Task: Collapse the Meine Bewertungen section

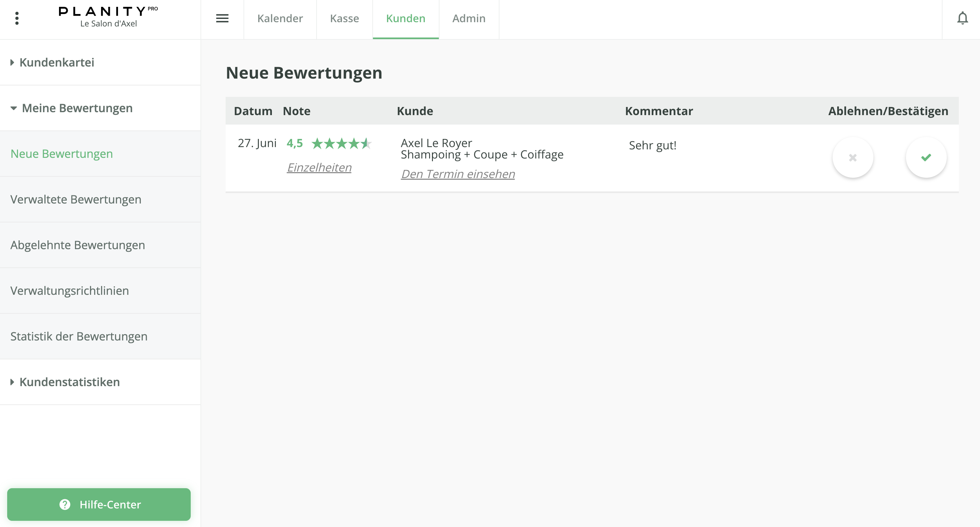Action: click(x=77, y=108)
